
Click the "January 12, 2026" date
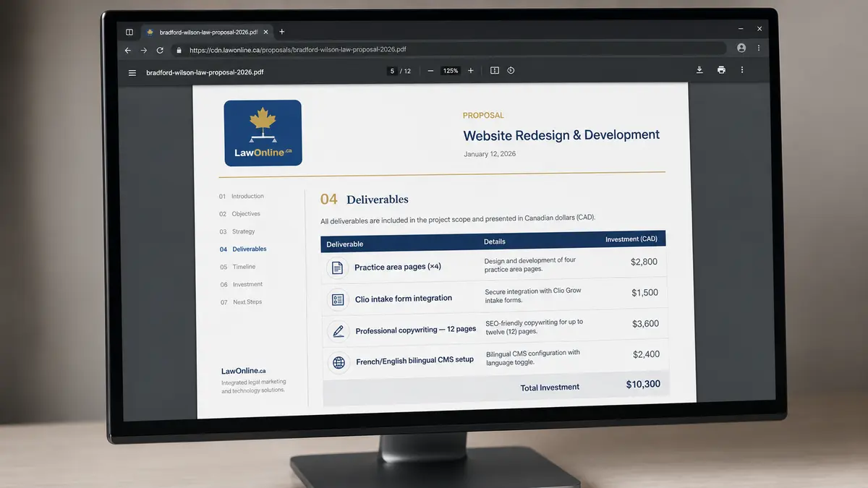point(490,154)
